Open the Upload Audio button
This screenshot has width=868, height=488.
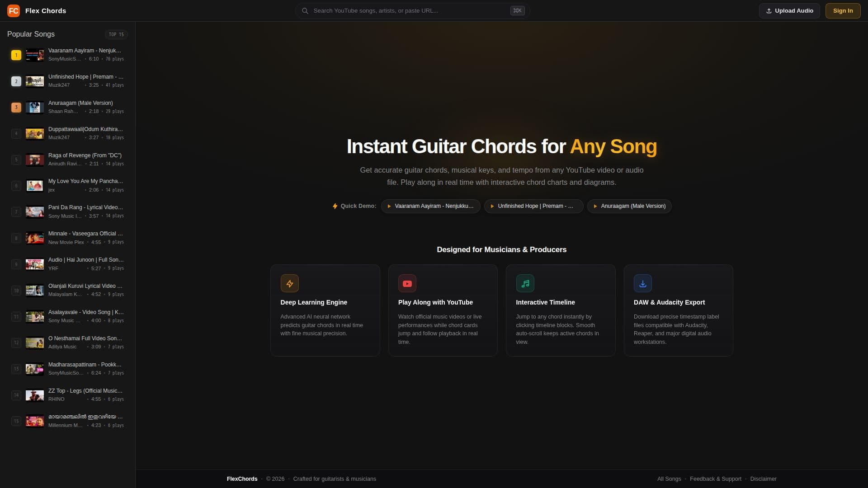(x=789, y=10)
